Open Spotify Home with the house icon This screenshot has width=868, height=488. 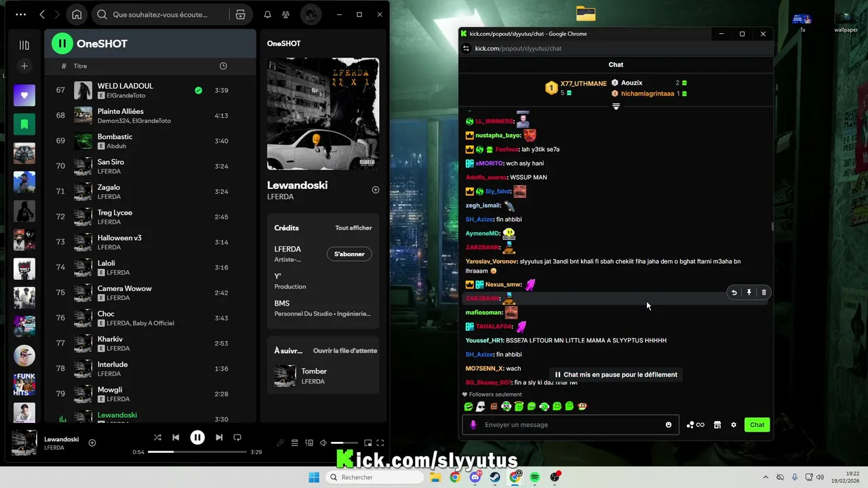click(x=77, y=14)
